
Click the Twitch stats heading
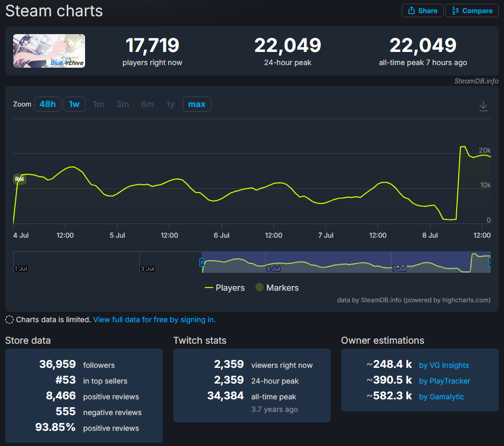[199, 341]
